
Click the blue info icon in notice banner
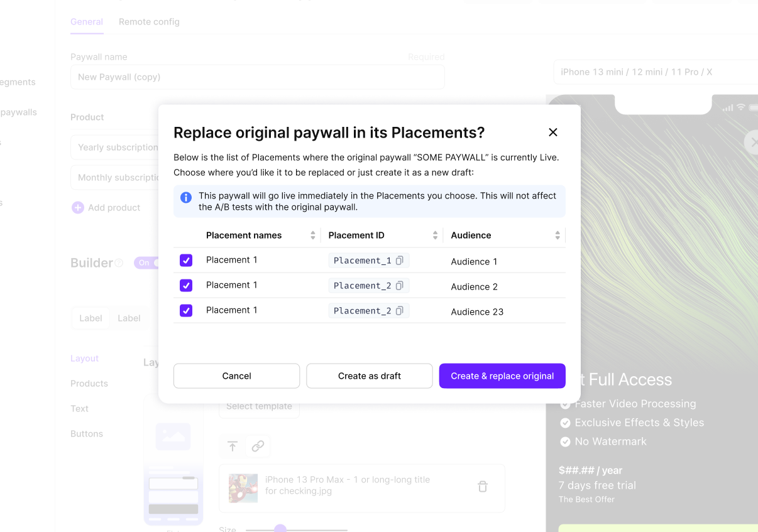186,197
